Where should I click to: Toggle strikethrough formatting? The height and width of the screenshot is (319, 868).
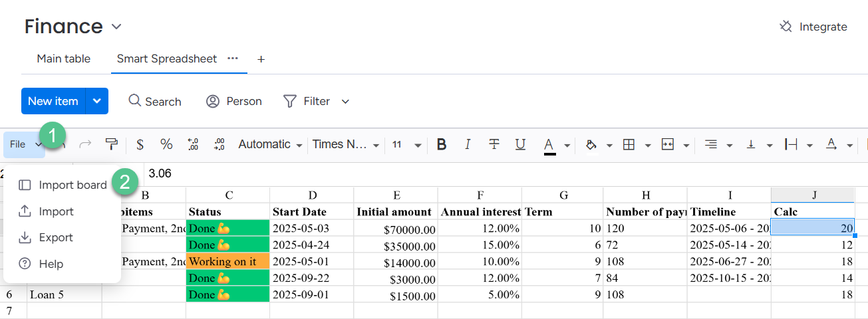(494, 144)
